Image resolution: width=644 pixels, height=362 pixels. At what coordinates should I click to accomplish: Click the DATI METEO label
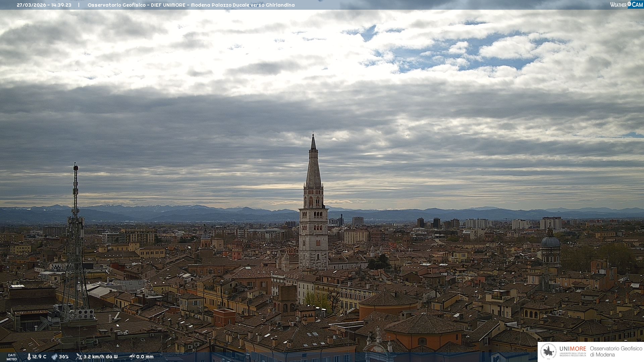click(12, 357)
